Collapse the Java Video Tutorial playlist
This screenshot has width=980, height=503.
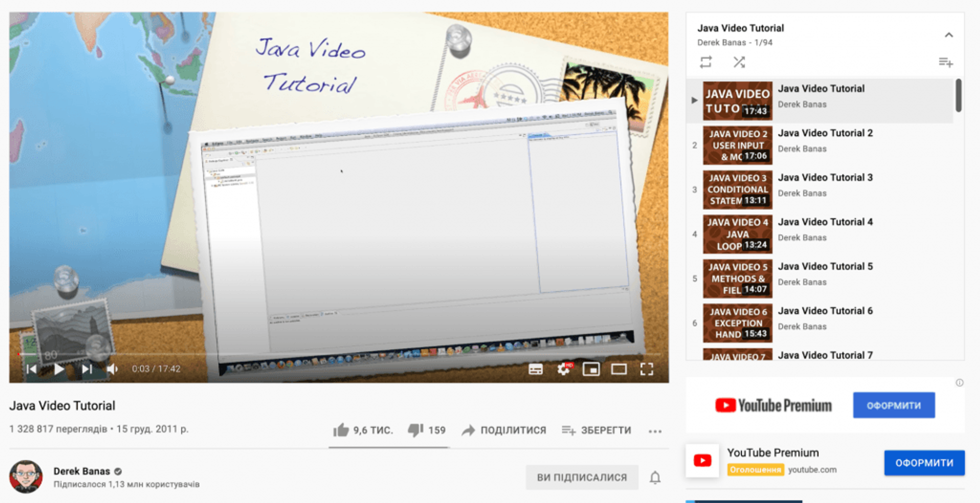click(x=948, y=35)
